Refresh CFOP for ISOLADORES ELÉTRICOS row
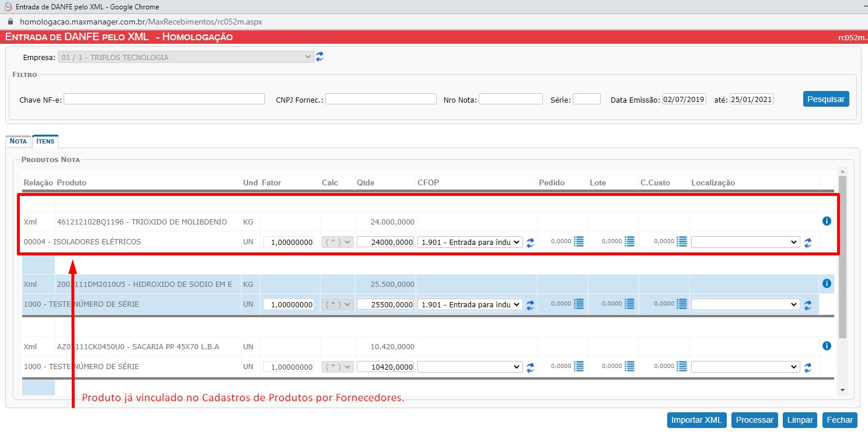The width and height of the screenshot is (868, 442). [530, 243]
